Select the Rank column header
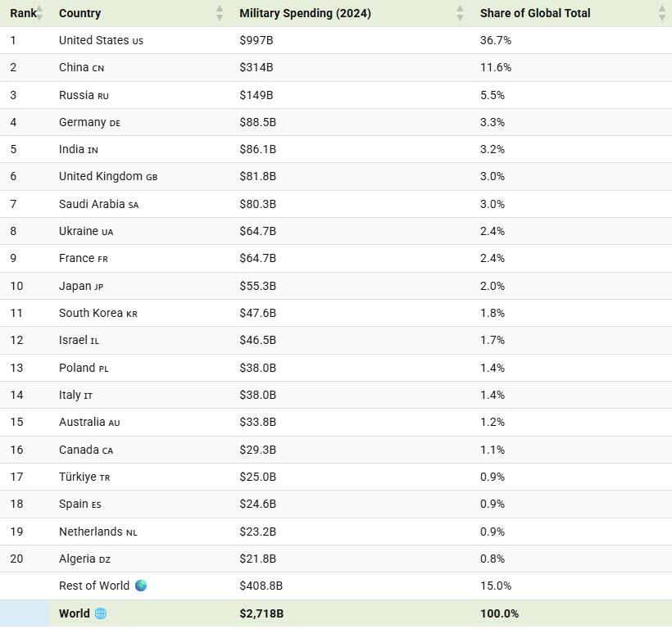Image resolution: width=672 pixels, height=629 pixels. click(x=23, y=13)
